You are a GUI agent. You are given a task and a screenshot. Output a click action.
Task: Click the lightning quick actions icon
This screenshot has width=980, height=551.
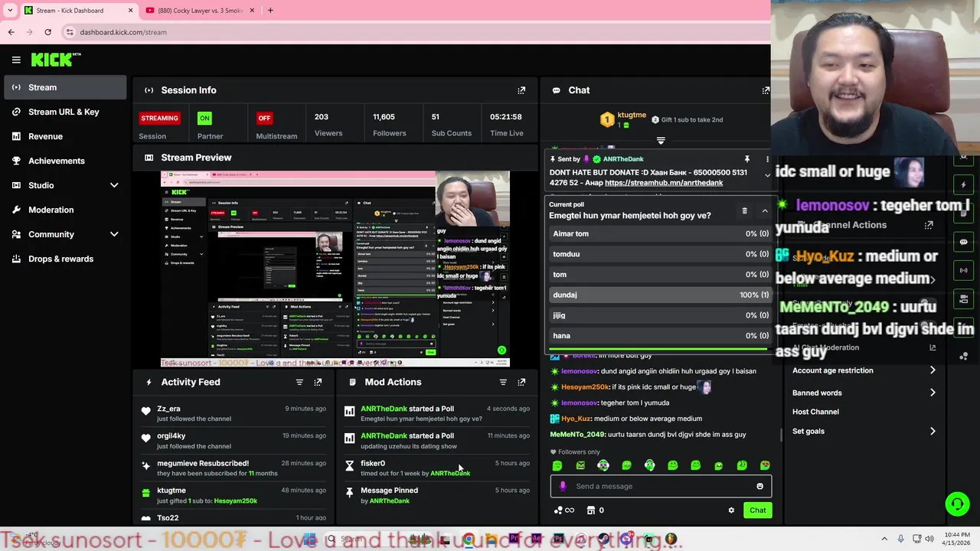[x=963, y=185]
